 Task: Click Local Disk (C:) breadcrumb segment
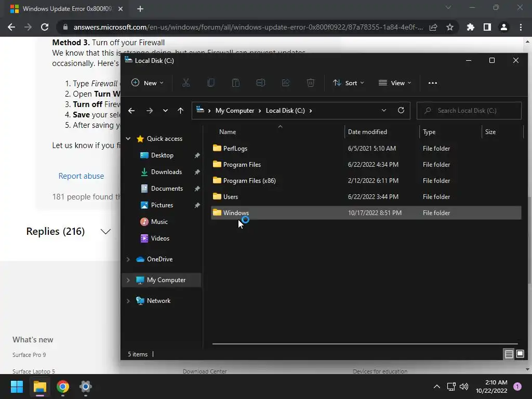point(285,111)
